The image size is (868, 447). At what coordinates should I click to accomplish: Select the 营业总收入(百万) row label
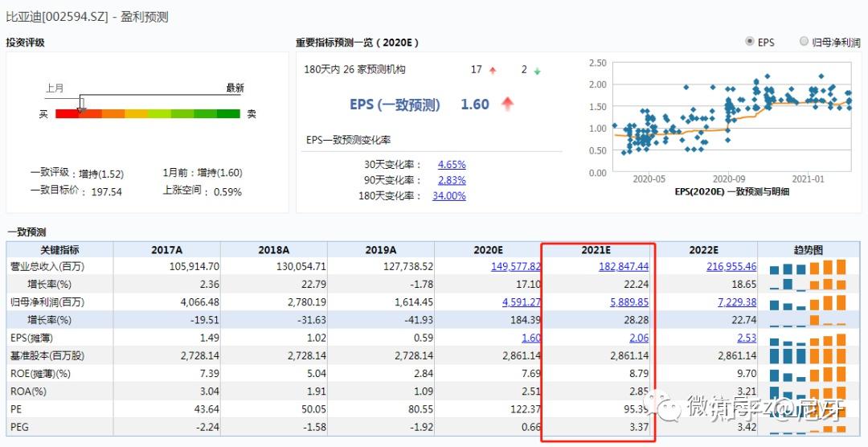[x=47, y=266]
